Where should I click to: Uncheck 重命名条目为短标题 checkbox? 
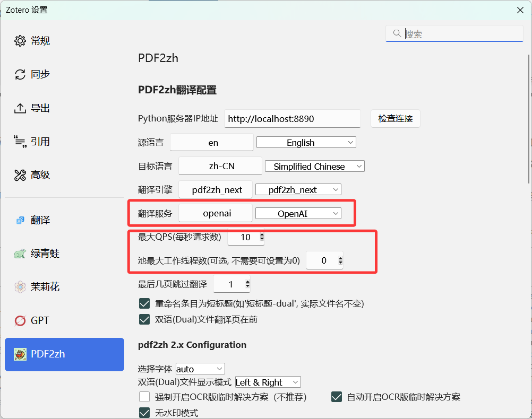[144, 303]
